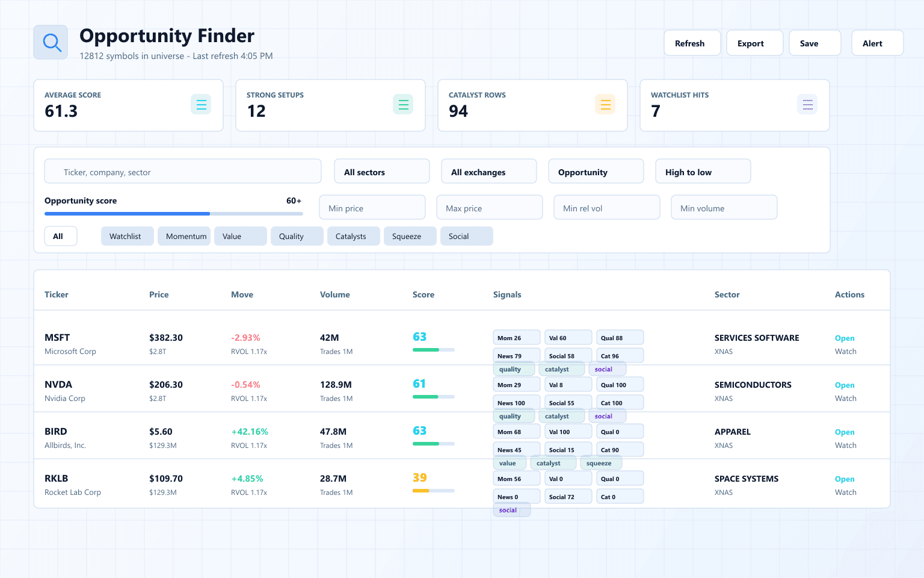Click the Refresh button
The height and width of the screenshot is (578, 924).
692,43
